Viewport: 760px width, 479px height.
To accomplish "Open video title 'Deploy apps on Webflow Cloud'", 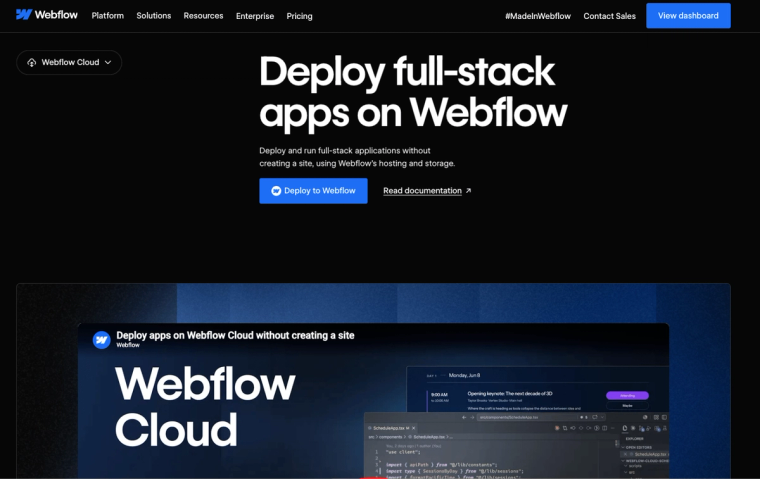I will pyautogui.click(x=235, y=335).
